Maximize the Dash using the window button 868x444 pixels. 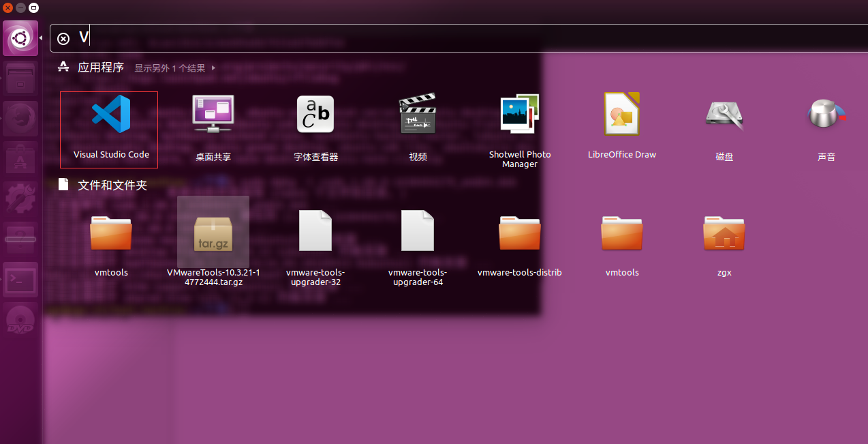[33, 8]
